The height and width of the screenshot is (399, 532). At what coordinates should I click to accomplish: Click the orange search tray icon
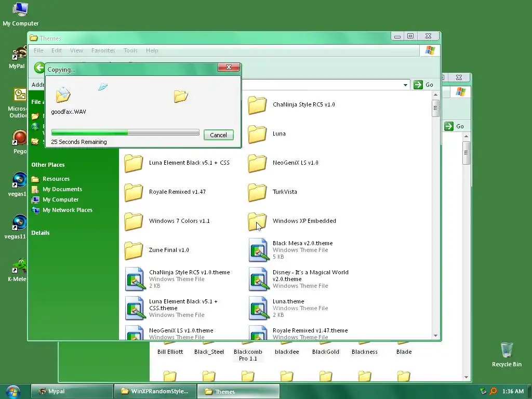point(494,391)
